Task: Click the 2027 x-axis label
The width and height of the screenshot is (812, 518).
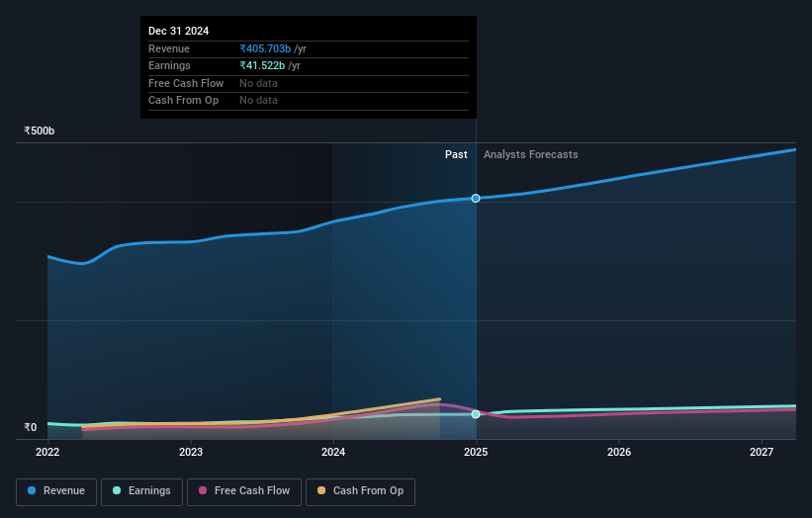Action: (762, 452)
